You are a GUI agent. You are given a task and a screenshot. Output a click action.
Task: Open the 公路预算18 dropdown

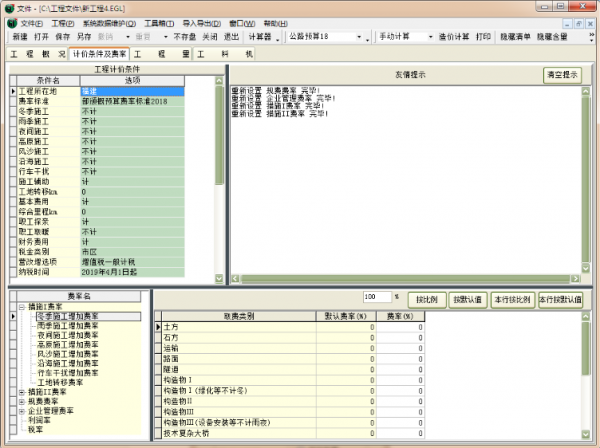359,37
